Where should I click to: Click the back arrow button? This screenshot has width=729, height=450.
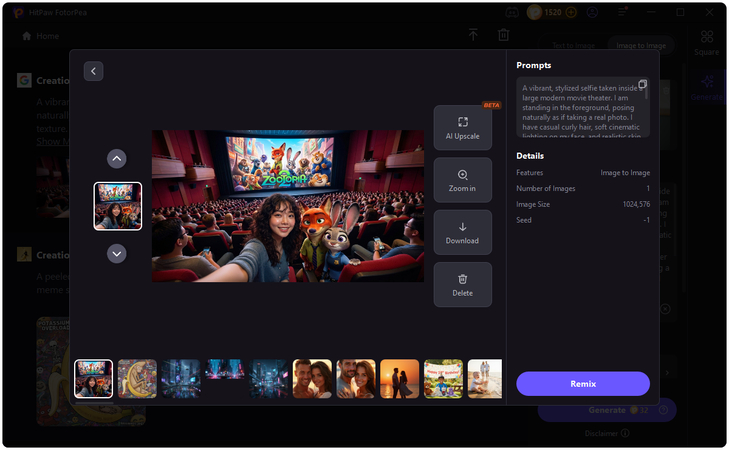[93, 71]
